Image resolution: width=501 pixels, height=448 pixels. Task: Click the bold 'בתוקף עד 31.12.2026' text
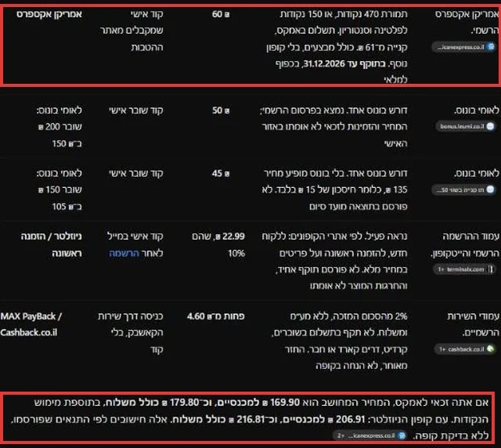(344, 63)
